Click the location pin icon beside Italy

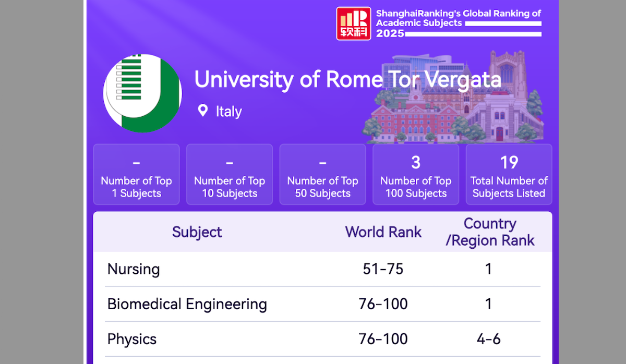[x=203, y=111]
